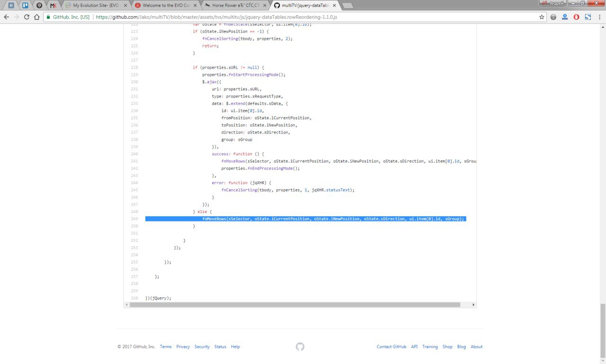Close the My Evolution Site tab
This screenshot has width=606, height=364.
click(x=125, y=5)
